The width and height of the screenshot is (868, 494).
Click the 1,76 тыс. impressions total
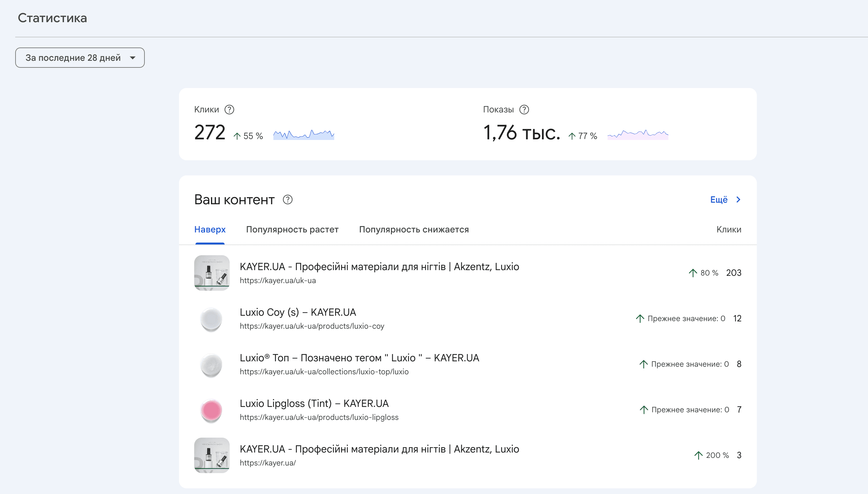(521, 132)
